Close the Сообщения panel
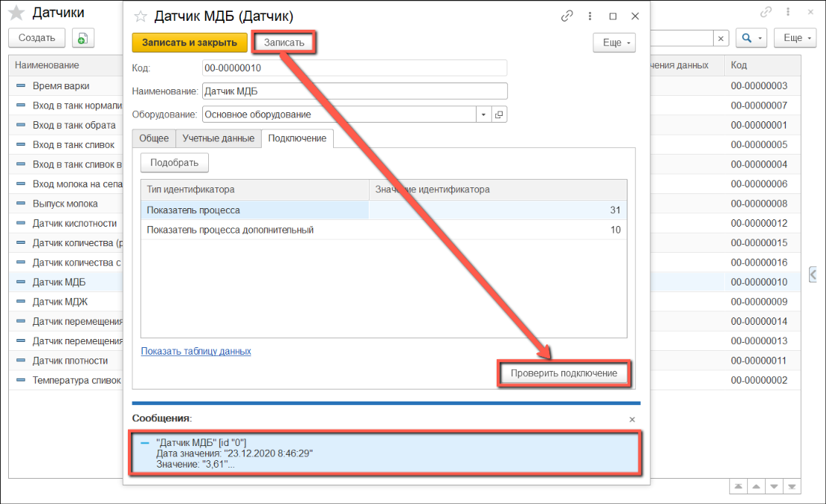The image size is (826, 504). [632, 419]
